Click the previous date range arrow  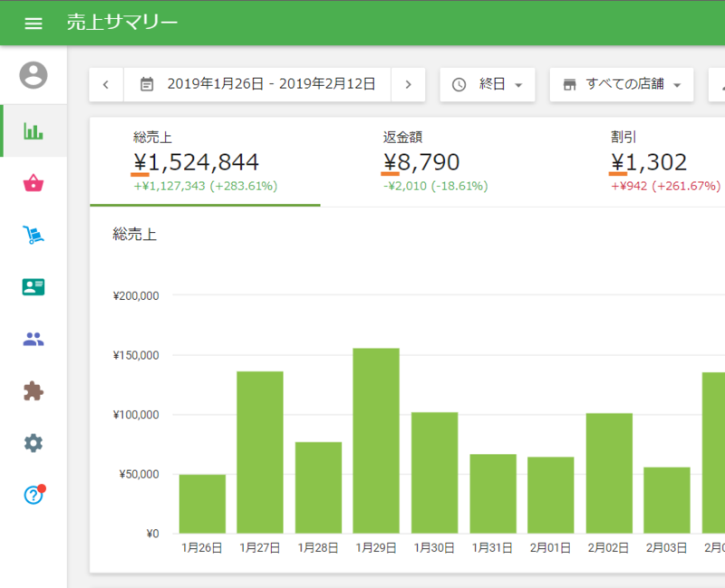106,83
